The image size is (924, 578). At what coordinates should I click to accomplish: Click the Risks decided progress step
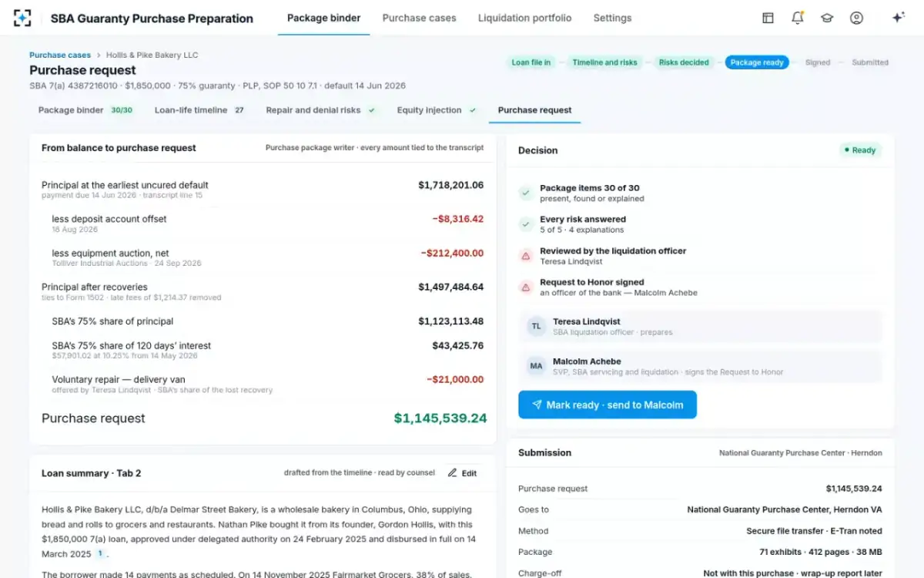pyautogui.click(x=684, y=62)
